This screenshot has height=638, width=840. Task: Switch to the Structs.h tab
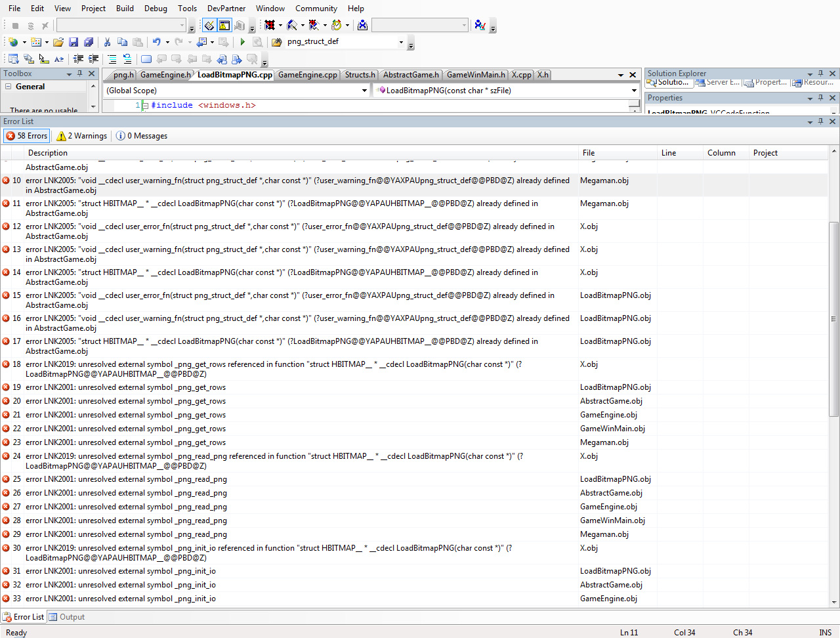(x=360, y=75)
